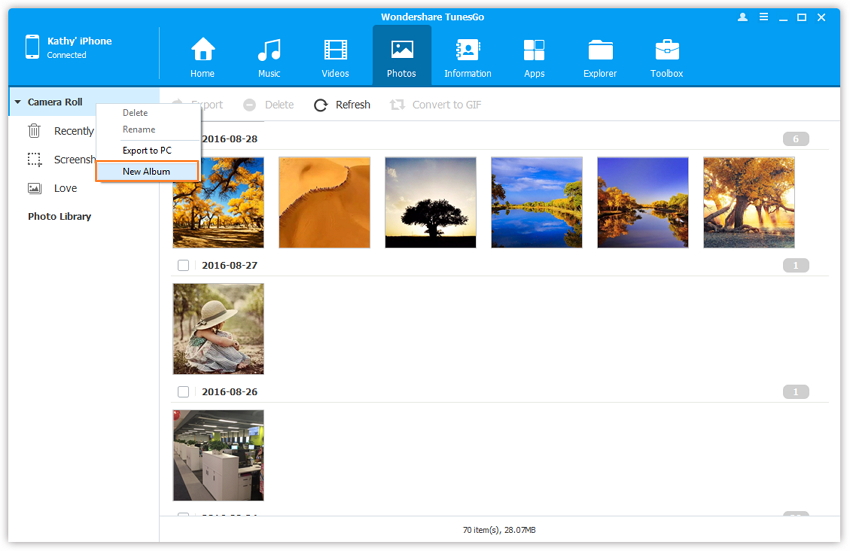Go to the Music section

pos(269,50)
